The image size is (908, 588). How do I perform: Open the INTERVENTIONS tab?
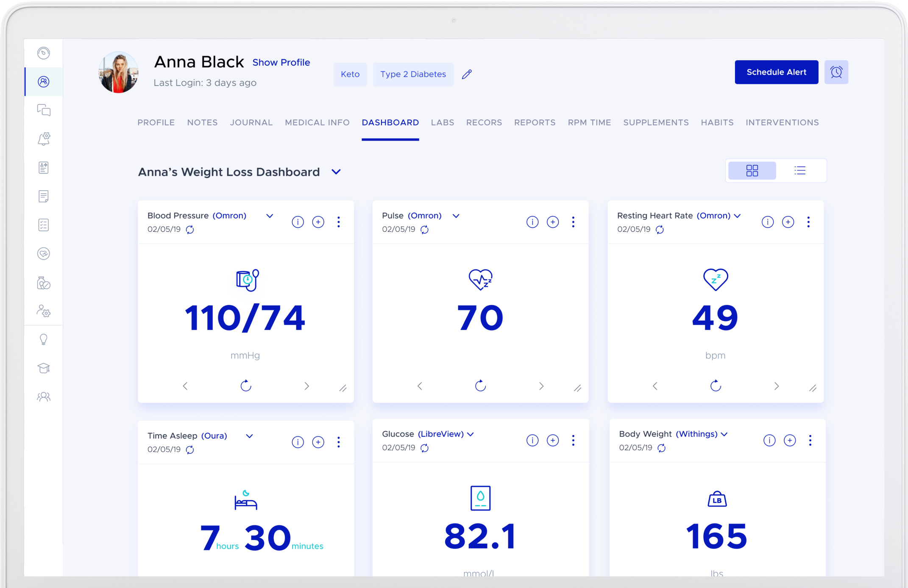[x=782, y=122]
